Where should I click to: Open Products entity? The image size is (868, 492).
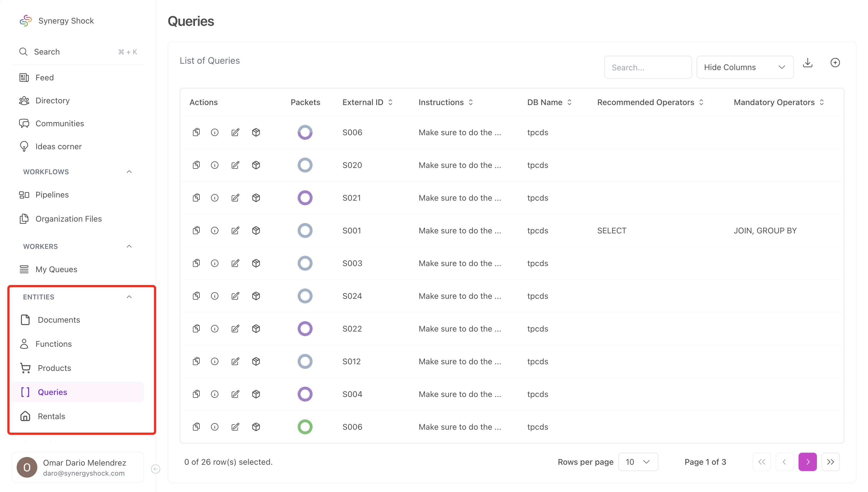tap(78, 368)
